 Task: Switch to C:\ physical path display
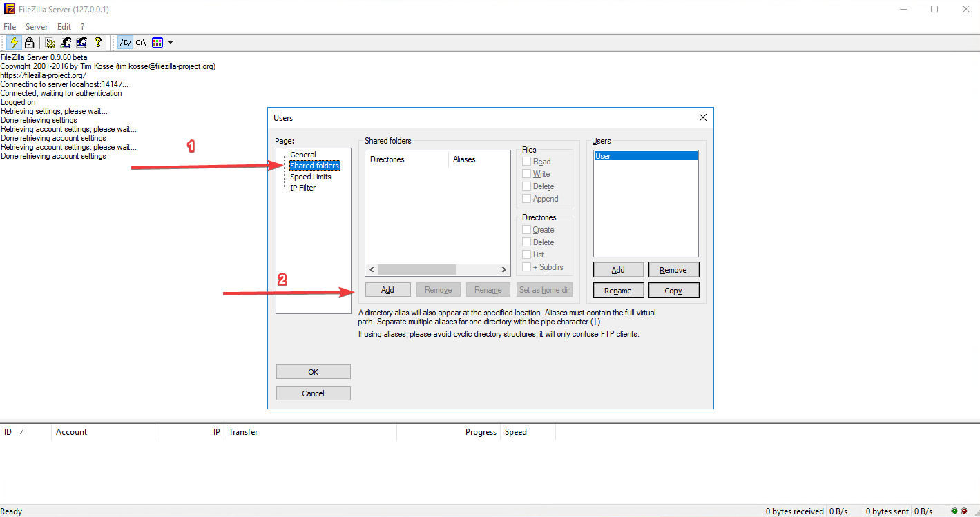coord(141,42)
